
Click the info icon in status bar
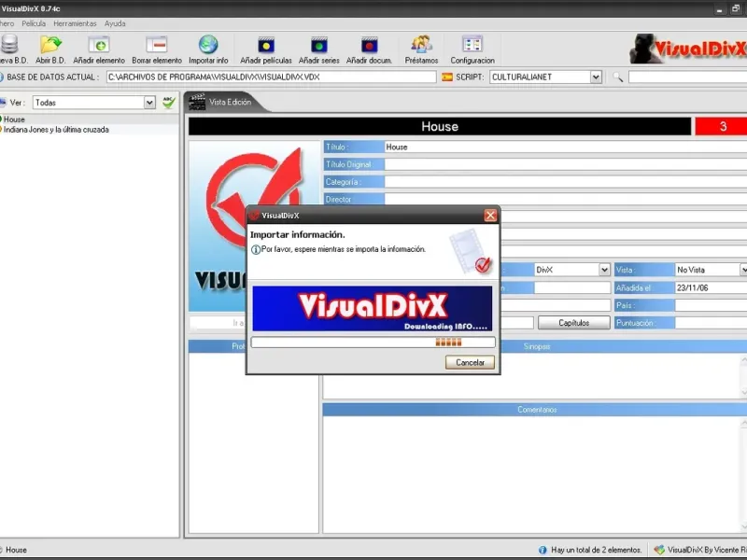543,550
